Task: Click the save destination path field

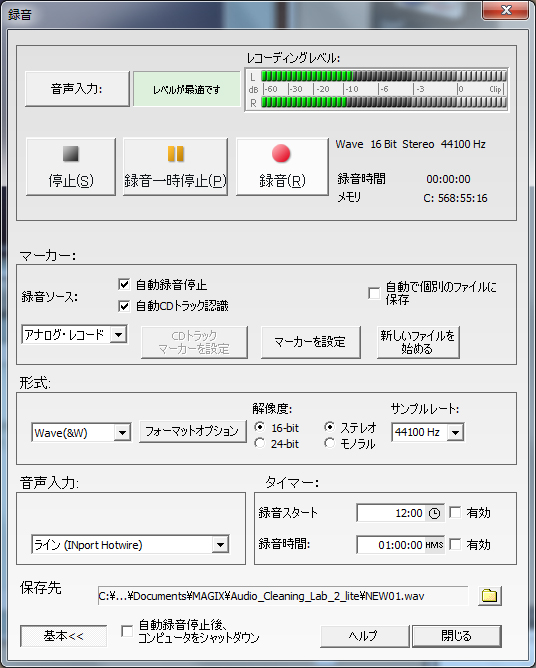Action: pos(282,596)
